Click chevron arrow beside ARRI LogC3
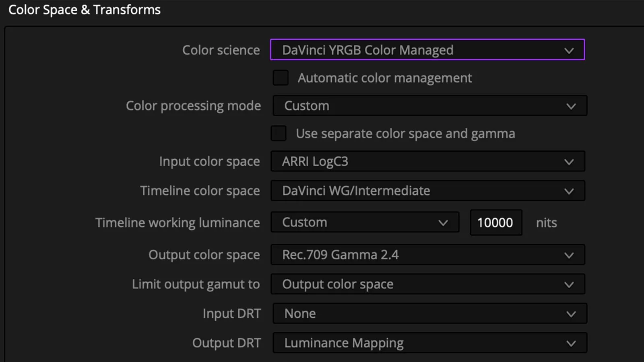This screenshot has height=362, width=644. click(569, 162)
